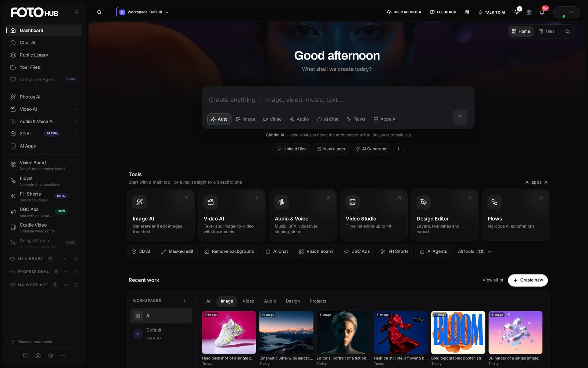
Task: Open Workspace: Default dropdown
Action: 144,12
